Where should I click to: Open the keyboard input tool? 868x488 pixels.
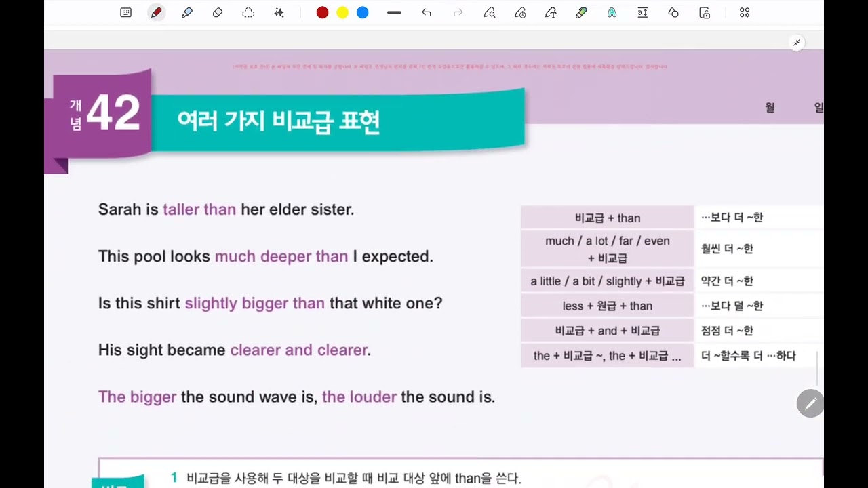[x=125, y=12]
